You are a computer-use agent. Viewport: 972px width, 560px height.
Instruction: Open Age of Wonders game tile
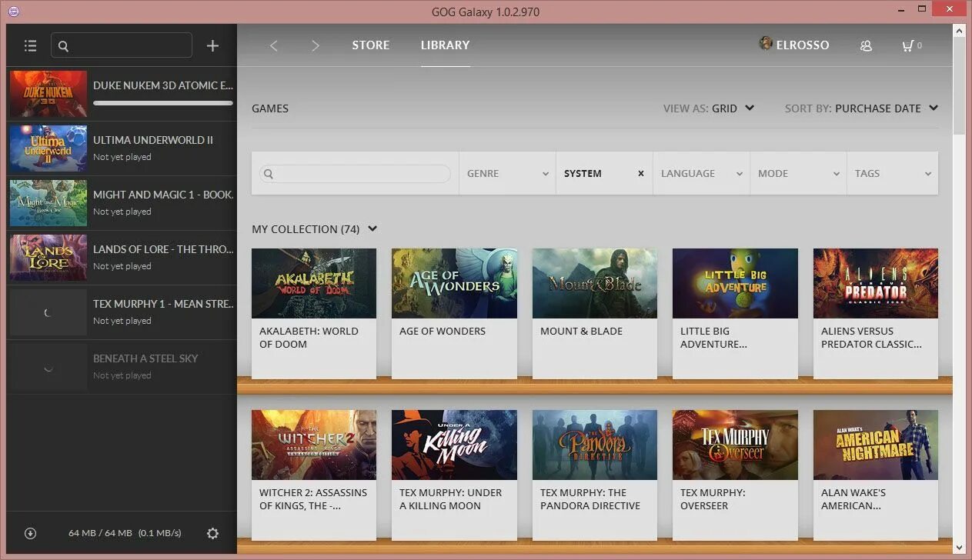pyautogui.click(x=454, y=313)
